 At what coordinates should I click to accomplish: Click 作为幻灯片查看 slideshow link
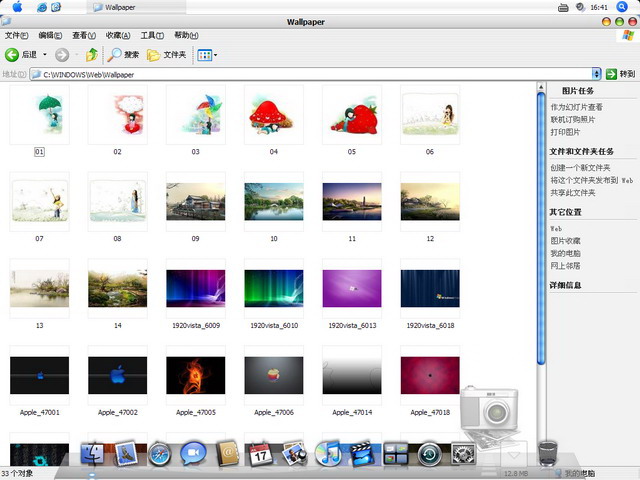576,107
